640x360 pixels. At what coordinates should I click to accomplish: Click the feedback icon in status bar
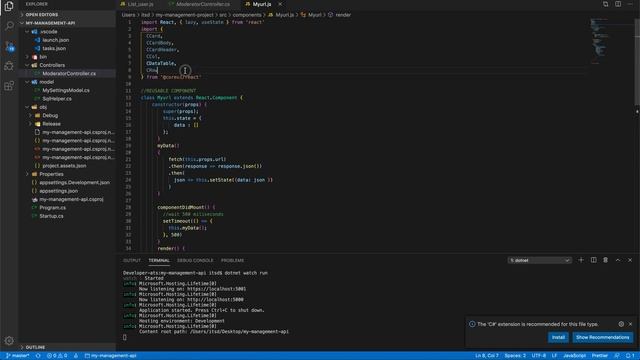[x=617, y=356]
